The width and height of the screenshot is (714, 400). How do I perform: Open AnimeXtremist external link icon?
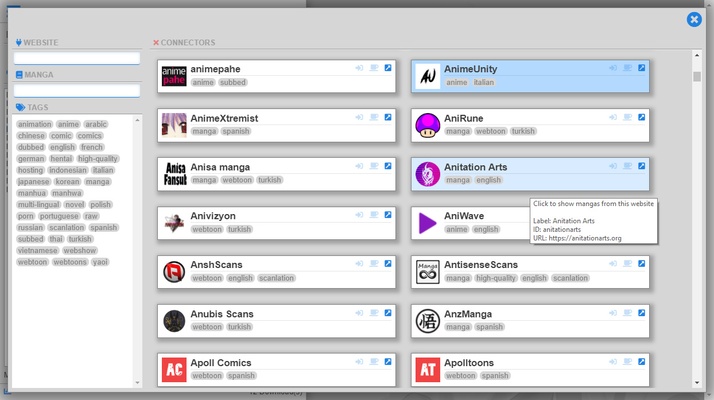pyautogui.click(x=388, y=117)
